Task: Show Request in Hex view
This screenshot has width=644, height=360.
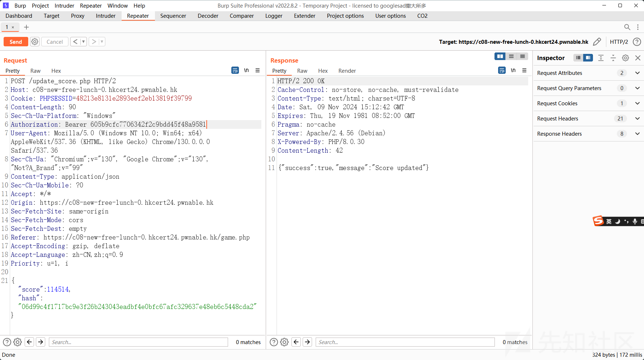Action: pyautogui.click(x=56, y=71)
